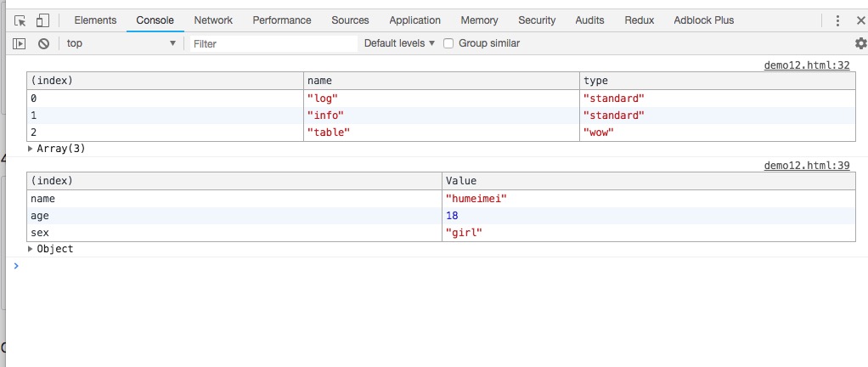
Task: Sort the table by the name column header
Action: coord(442,81)
